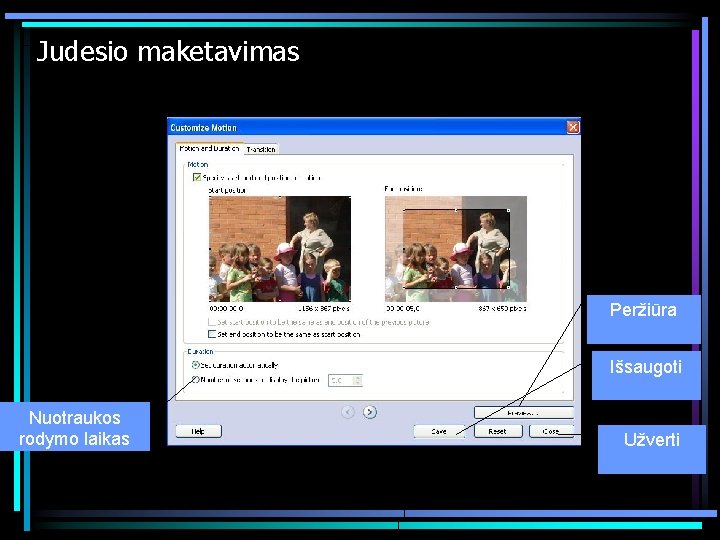Click the Užverti label box
This screenshot has height=540, width=720.
point(652,449)
